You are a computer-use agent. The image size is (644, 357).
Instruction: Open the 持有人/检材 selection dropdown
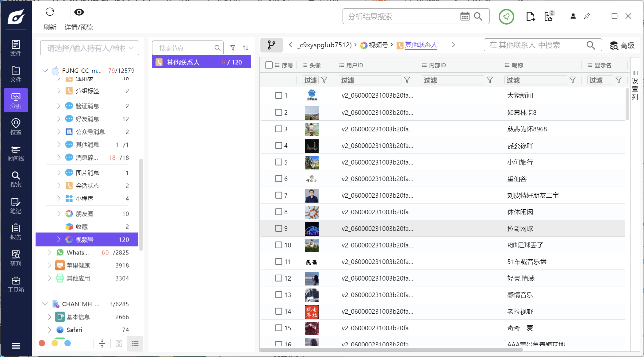(x=90, y=48)
